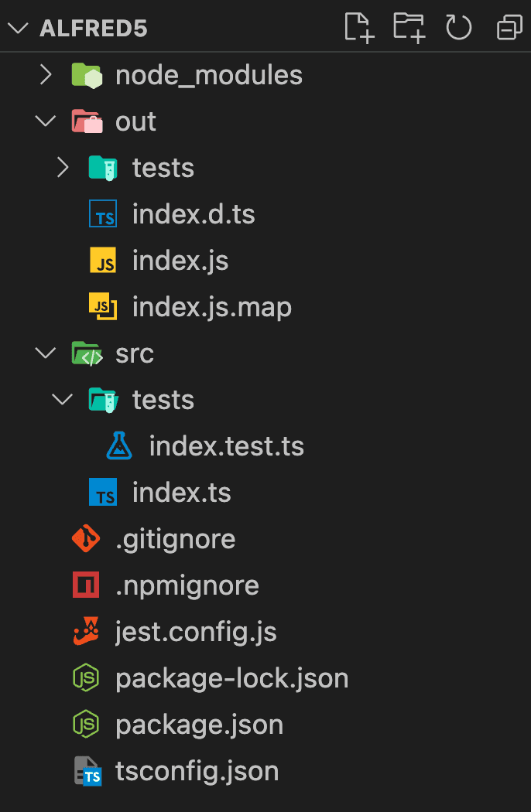The height and width of the screenshot is (812, 531).
Task: Click the Jest icon for jest.config.js
Action: (86, 632)
